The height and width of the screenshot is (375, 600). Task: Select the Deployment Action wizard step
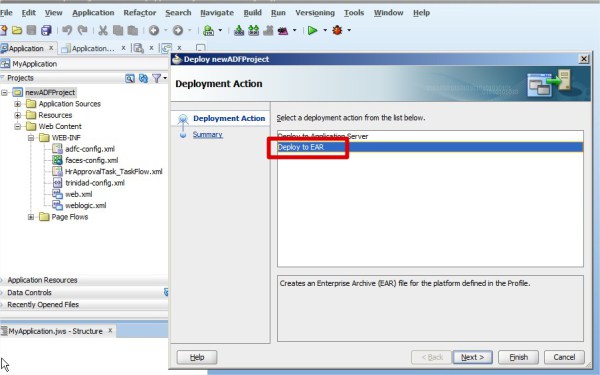229,118
